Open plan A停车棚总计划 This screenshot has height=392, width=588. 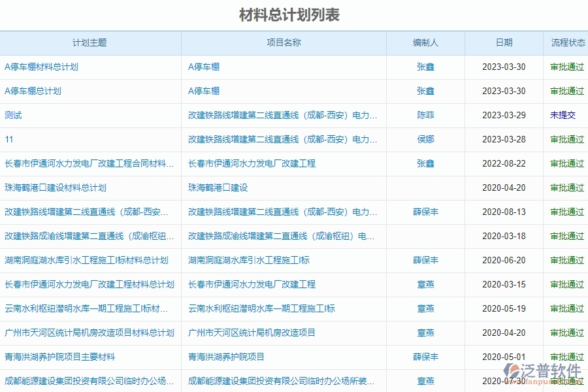tap(33, 91)
